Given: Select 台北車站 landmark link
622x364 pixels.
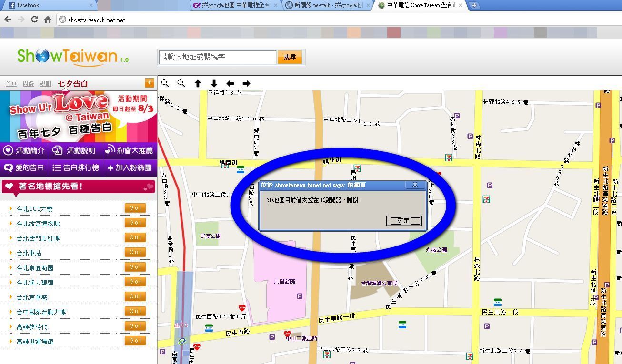Looking at the screenshot, I should tap(29, 253).
